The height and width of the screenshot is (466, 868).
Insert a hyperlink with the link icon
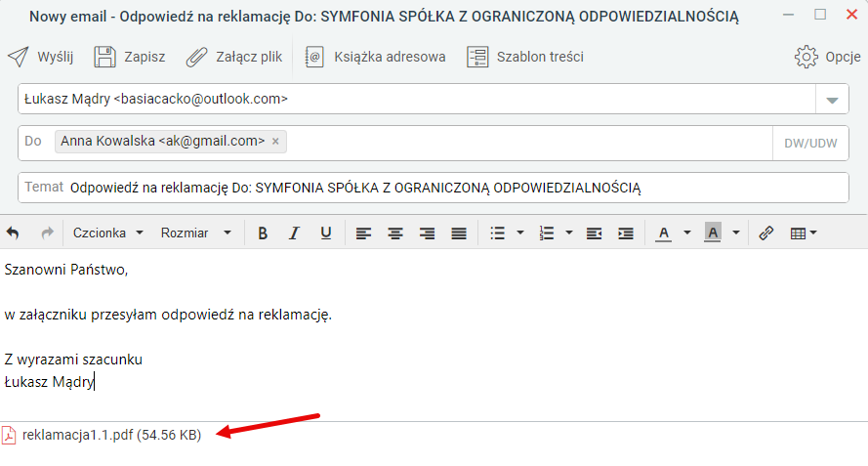point(766,233)
